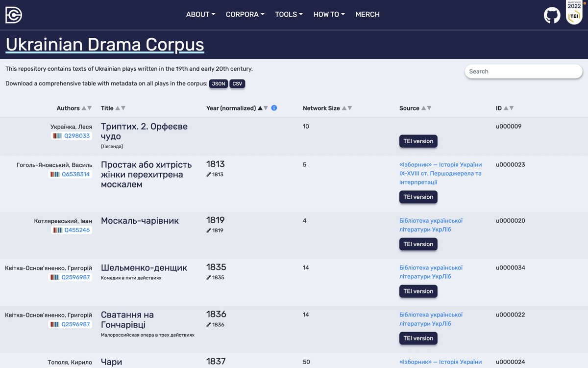Select ID cell u000009
This screenshot has width=588, height=368.
(509, 127)
